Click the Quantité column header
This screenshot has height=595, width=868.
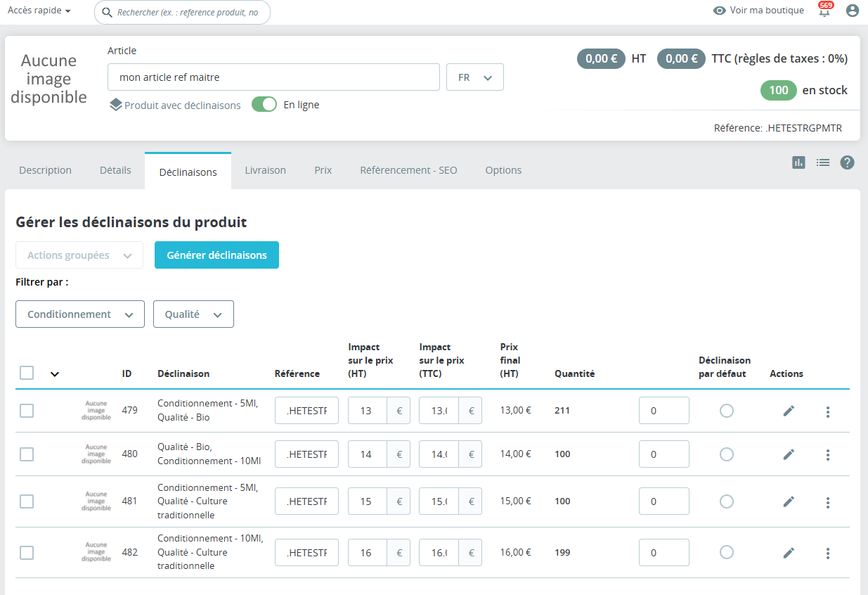click(x=574, y=373)
